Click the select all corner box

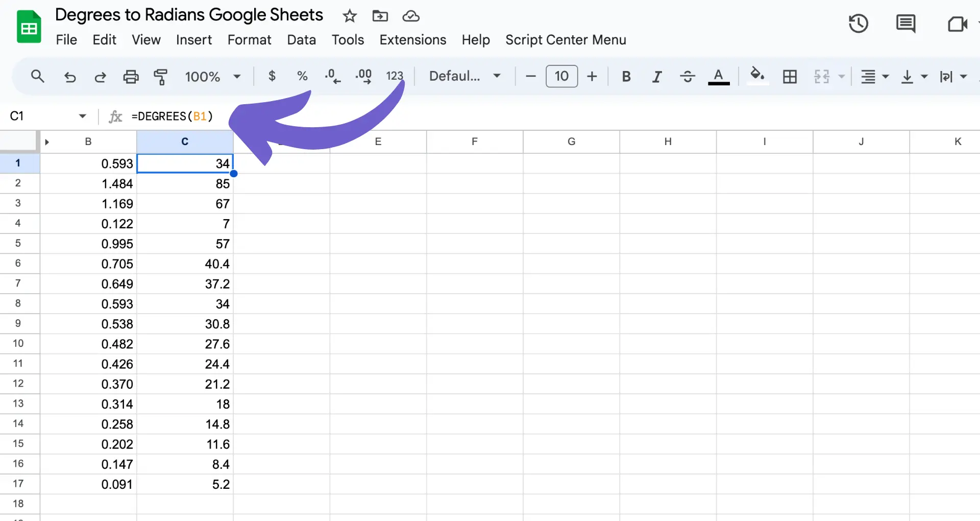click(x=19, y=141)
